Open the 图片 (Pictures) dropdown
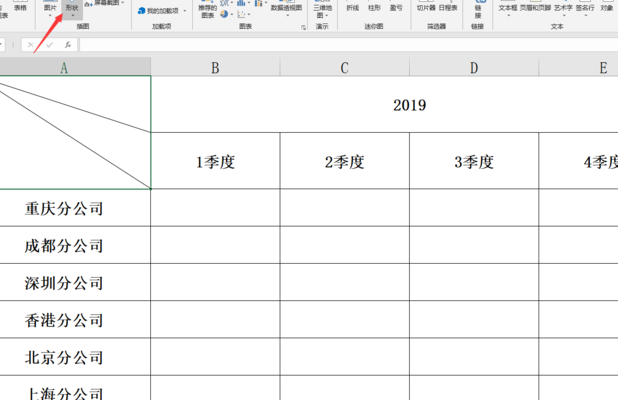The width and height of the screenshot is (618, 400). tap(50, 9)
